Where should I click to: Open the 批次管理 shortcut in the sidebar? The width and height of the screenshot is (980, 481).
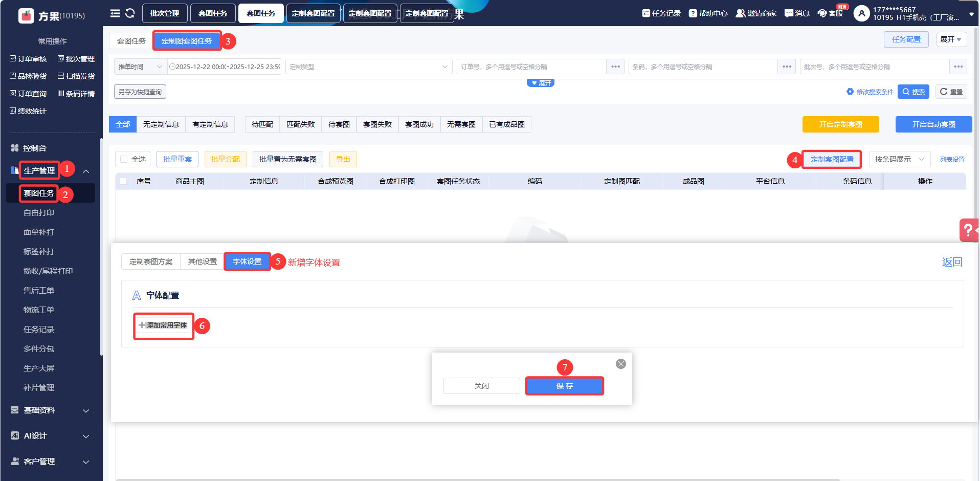76,59
